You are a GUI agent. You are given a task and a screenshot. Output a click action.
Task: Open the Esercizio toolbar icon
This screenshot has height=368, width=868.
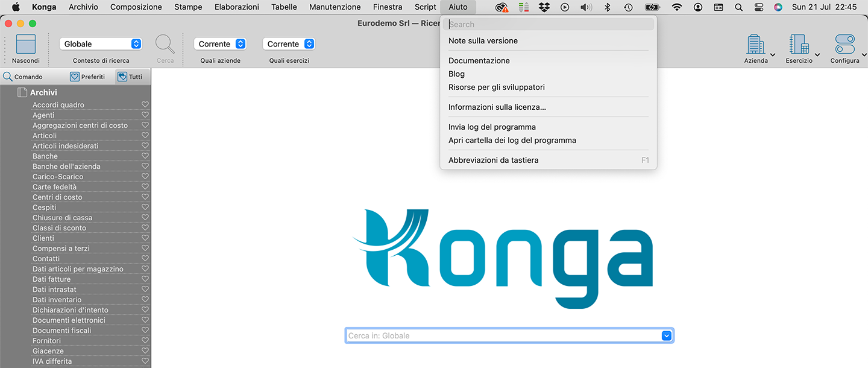tap(799, 45)
